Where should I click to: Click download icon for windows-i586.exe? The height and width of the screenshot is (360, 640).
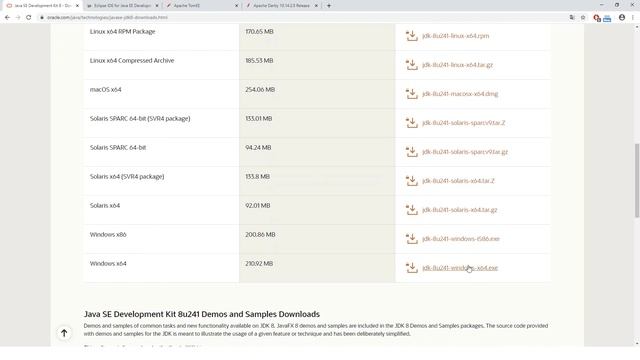coord(411,238)
